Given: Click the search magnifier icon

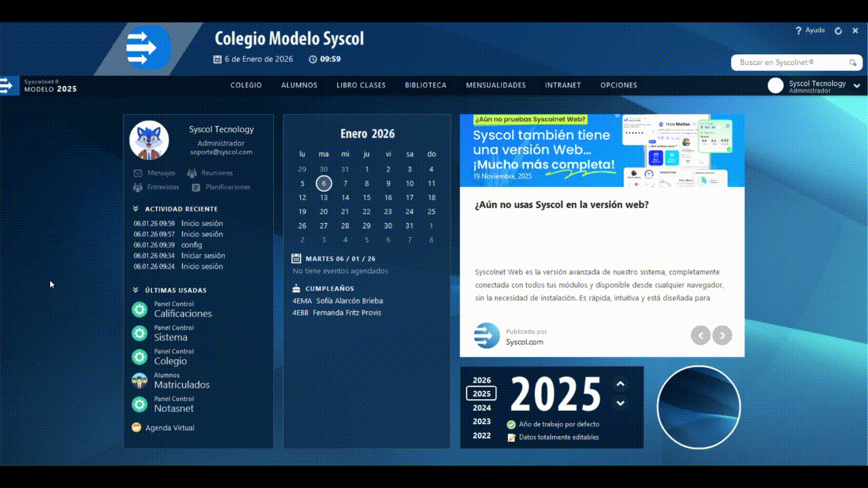Looking at the screenshot, I should (853, 62).
